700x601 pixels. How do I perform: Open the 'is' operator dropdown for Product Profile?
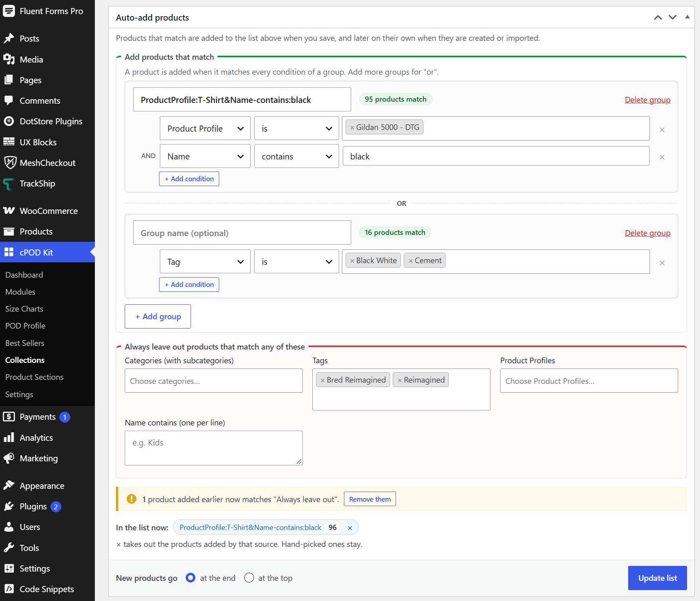coord(297,128)
